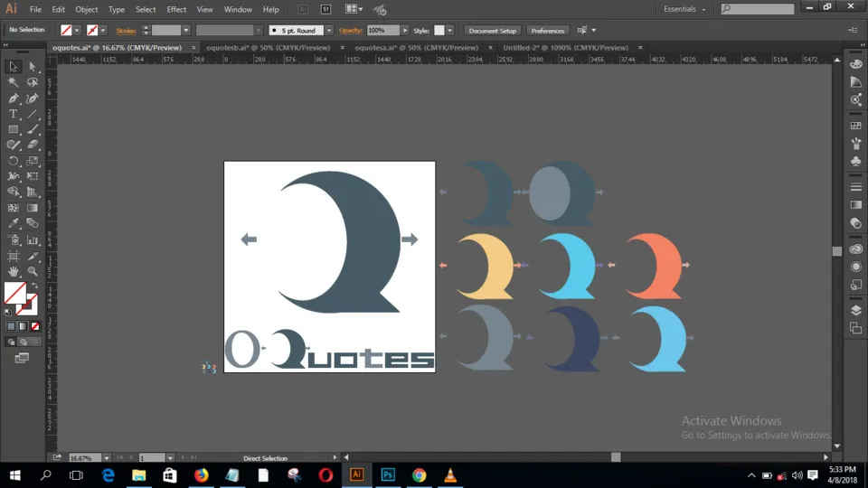The height and width of the screenshot is (488, 868).
Task: Pick the Lasso tool
Action: (x=33, y=82)
